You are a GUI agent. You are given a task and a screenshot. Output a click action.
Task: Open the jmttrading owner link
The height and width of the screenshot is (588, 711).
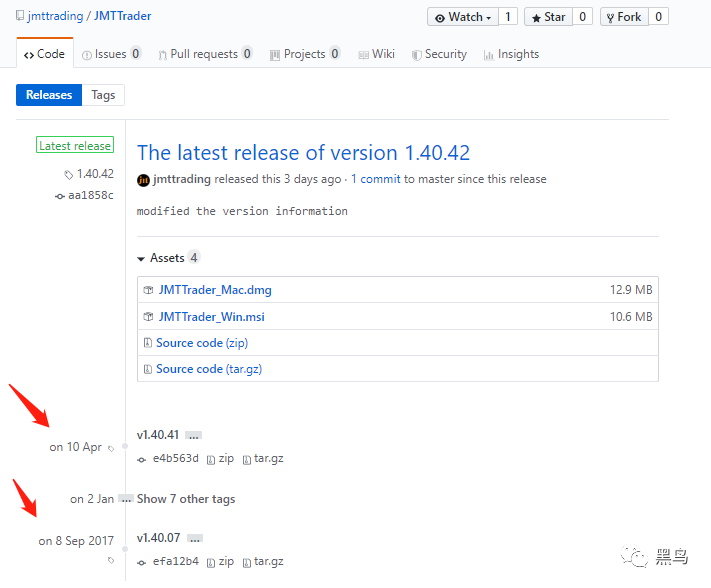55,16
